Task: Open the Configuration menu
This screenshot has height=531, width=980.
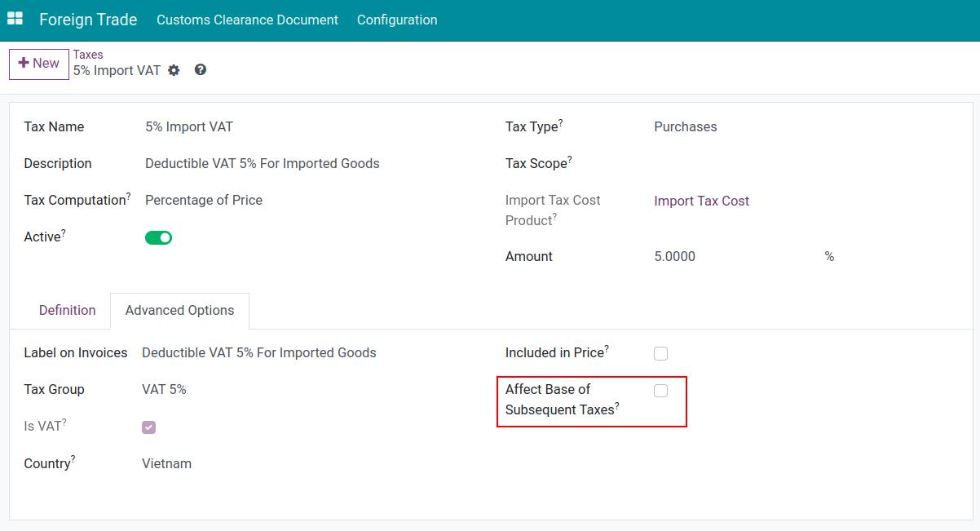Action: click(397, 20)
